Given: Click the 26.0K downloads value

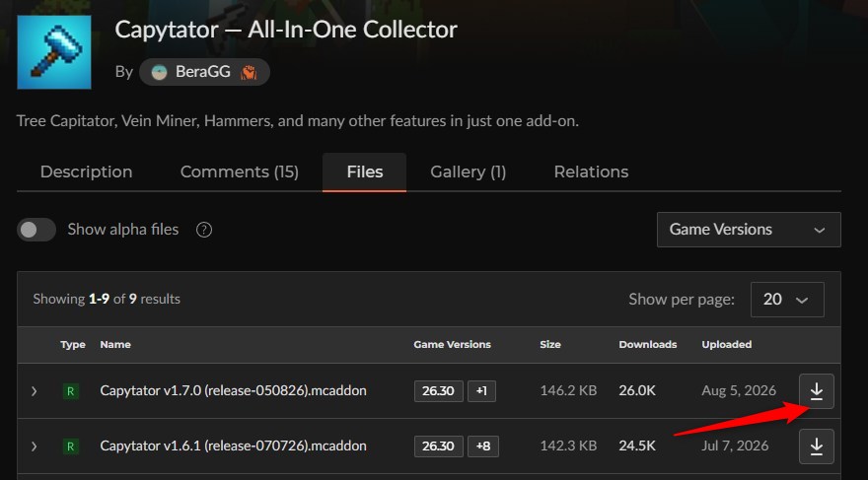Looking at the screenshot, I should click(637, 391).
